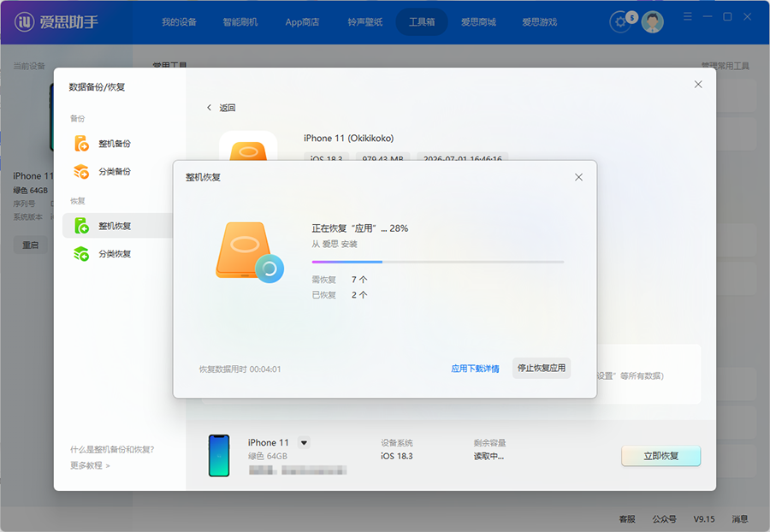This screenshot has height=532, width=770.
Task: Click the 恢复数据用时 00:04:01 timer text
Action: click(240, 369)
